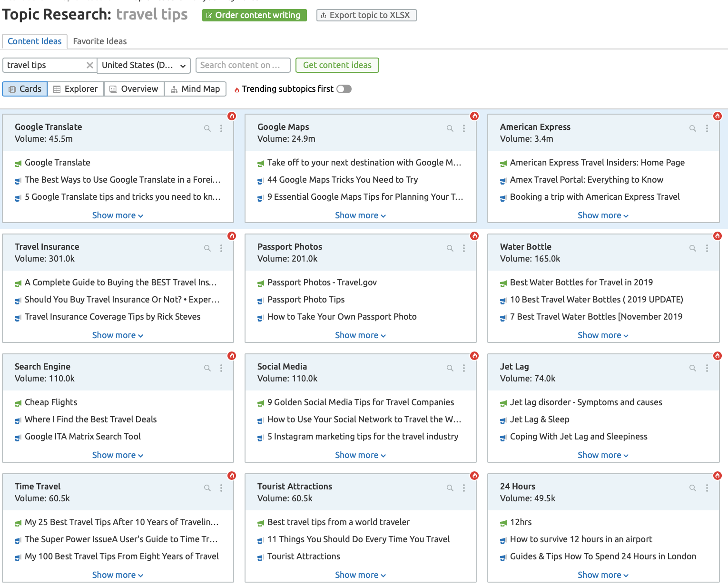The image size is (728, 585).
Task: Open Cheap Flights headline link
Action: [x=51, y=402]
